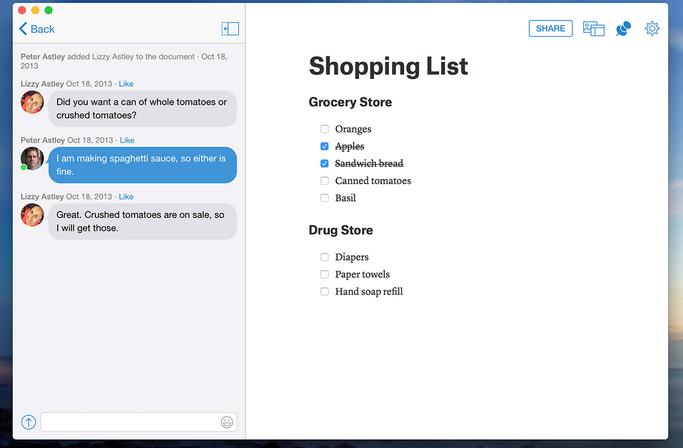Focus the message input field
The image size is (683, 448).
(139, 422)
